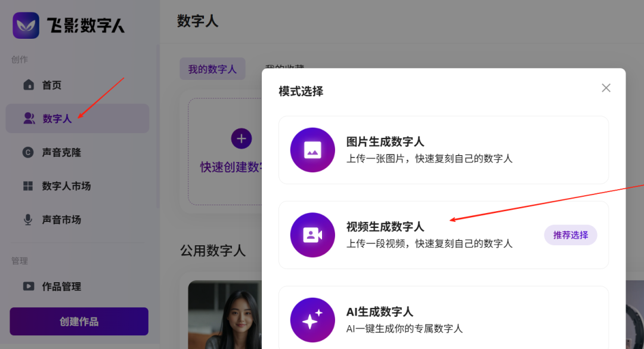Click the text 上传一张图片，快速复刻自己的数字人
Screen dimensions: 644x349
coord(429,159)
